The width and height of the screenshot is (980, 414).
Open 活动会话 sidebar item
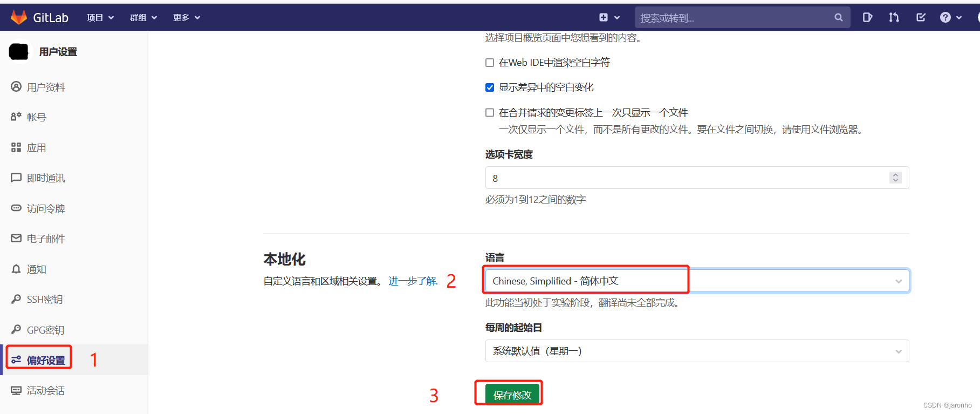(x=46, y=390)
